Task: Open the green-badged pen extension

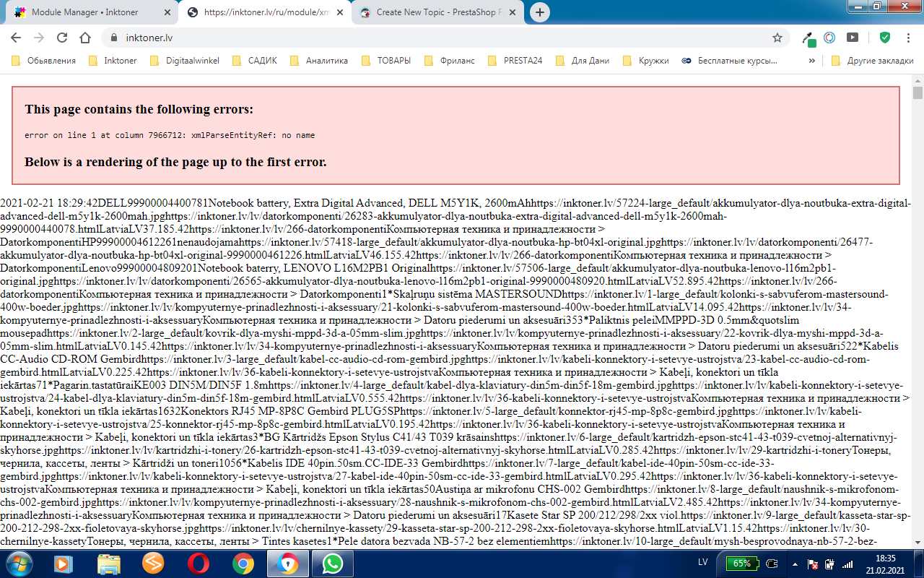Action: (809, 38)
